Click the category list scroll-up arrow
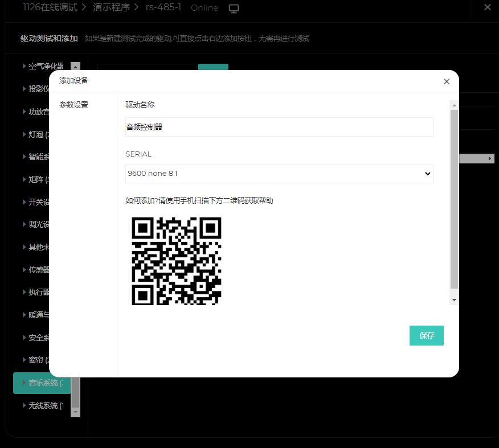Screen dimensions: 499x448 [x=75, y=67]
